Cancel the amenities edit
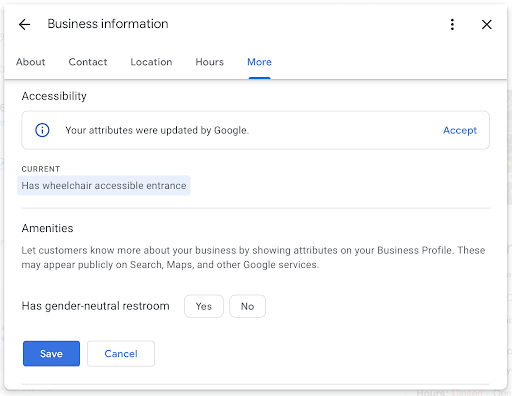Image resolution: width=512 pixels, height=396 pixels. (121, 353)
